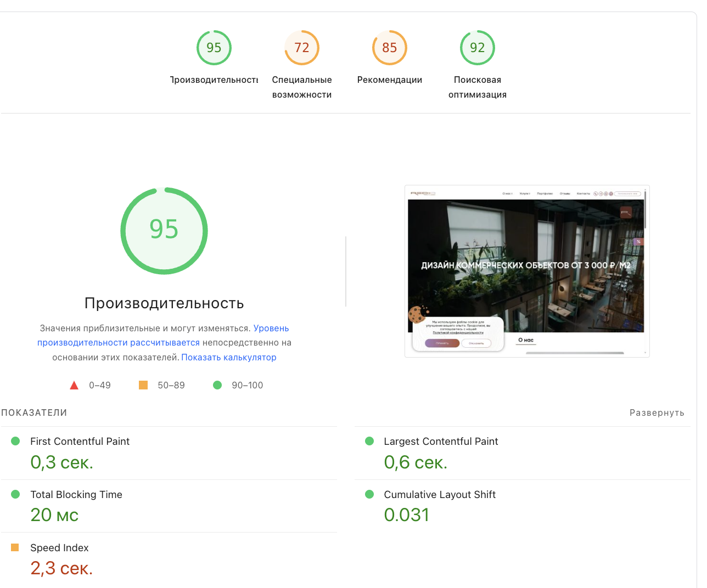Open the Специальные возможности score gauge 72
The height and width of the screenshot is (588, 707).
point(302,48)
